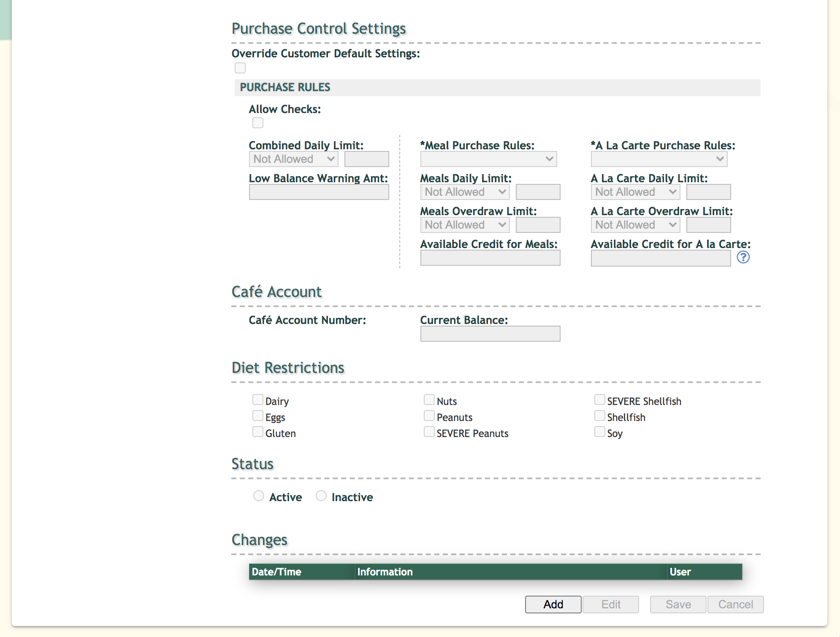Choose the Active status radio button
The height and width of the screenshot is (637, 840).
coord(259,496)
